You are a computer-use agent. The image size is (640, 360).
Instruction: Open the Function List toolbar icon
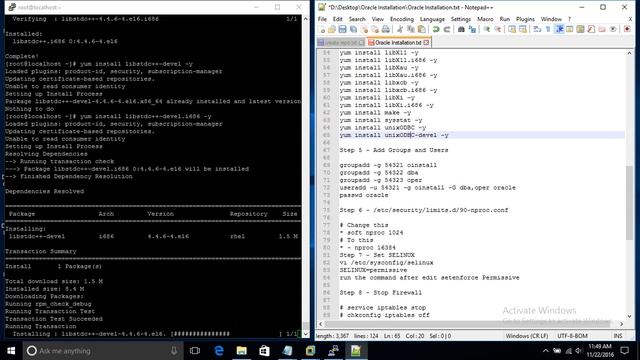click(x=591, y=29)
